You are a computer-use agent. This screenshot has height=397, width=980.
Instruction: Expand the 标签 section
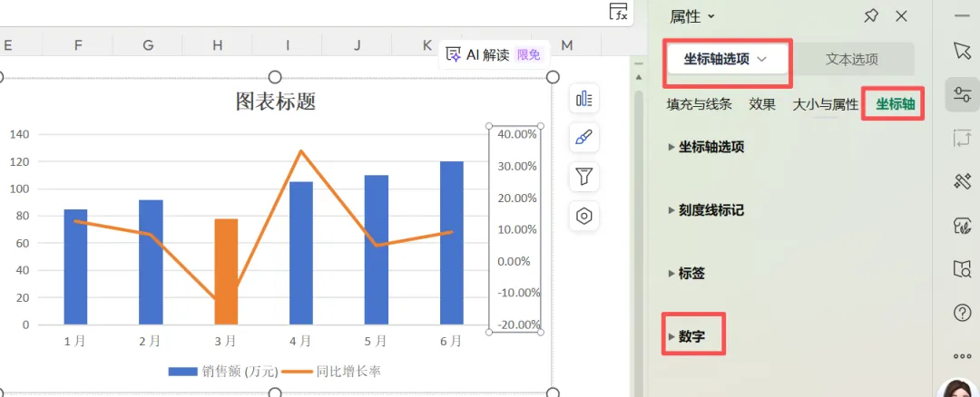point(687,274)
